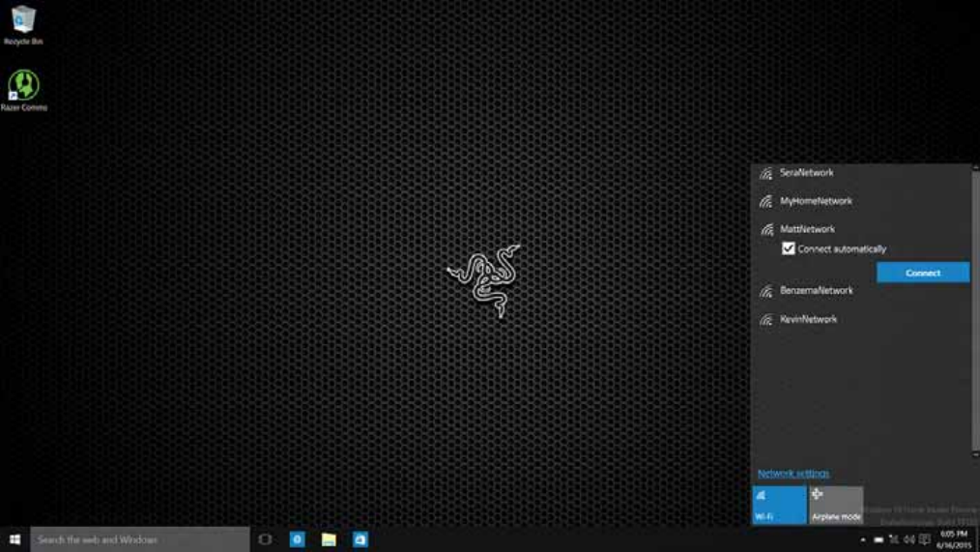Click the network list vertical scrollbar

[975, 310]
